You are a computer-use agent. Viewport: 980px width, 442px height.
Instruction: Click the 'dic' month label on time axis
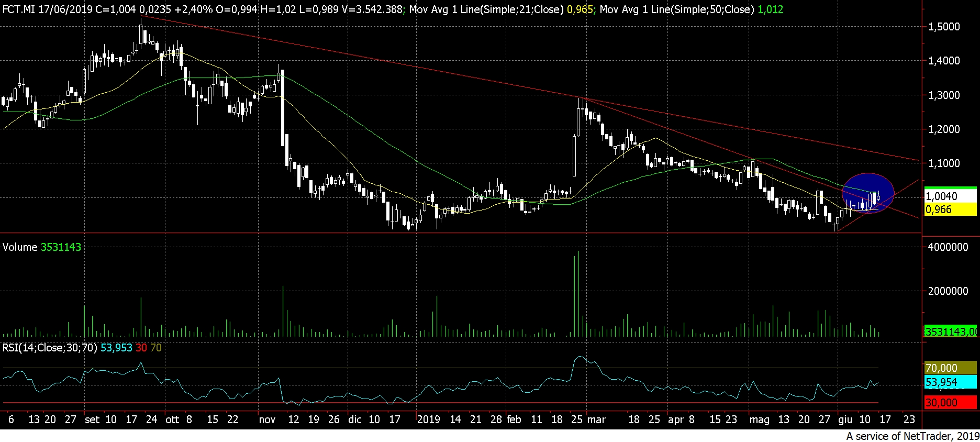pyautogui.click(x=355, y=419)
